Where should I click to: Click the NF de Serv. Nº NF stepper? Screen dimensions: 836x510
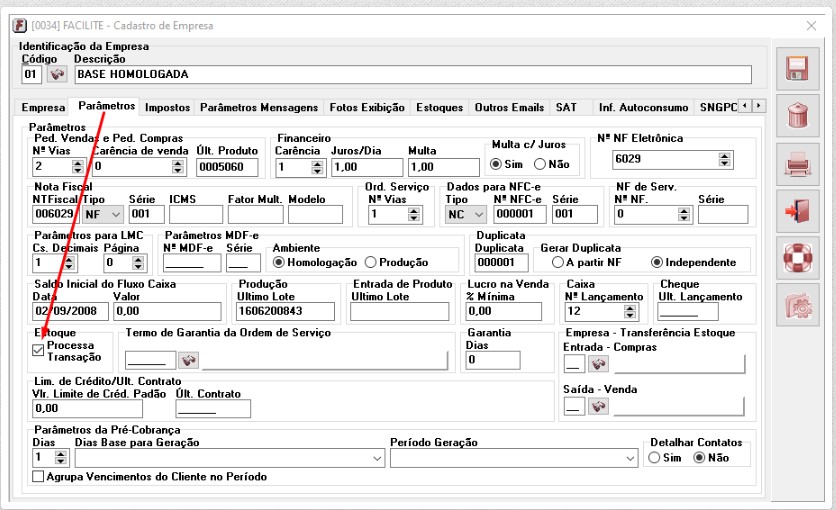point(684,214)
